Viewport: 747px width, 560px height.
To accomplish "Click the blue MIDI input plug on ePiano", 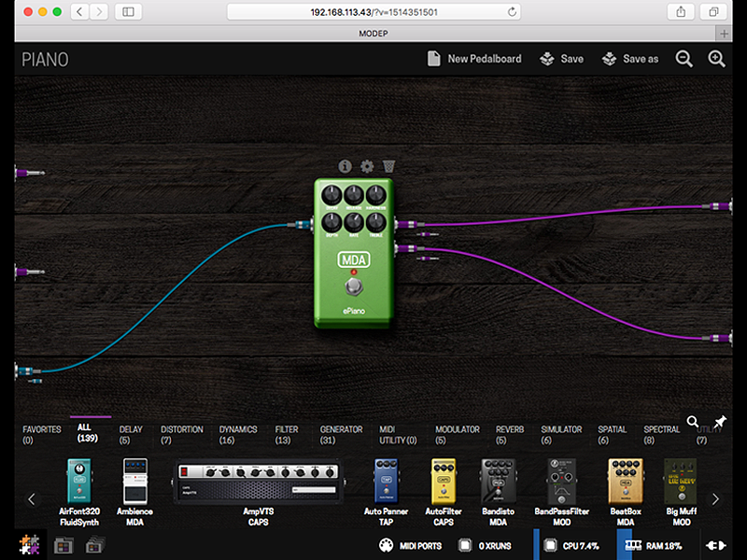I will [300, 224].
